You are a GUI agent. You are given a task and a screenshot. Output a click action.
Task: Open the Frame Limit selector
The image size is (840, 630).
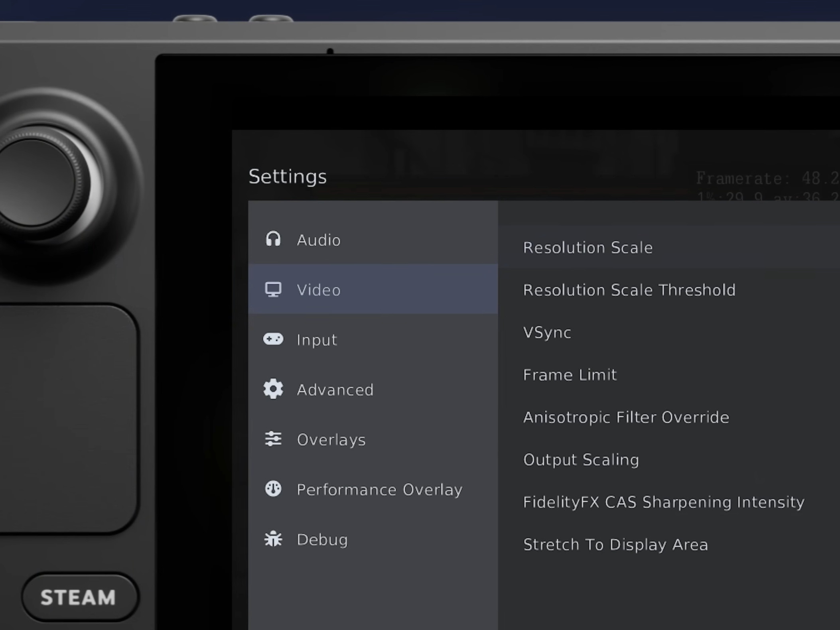tap(570, 374)
